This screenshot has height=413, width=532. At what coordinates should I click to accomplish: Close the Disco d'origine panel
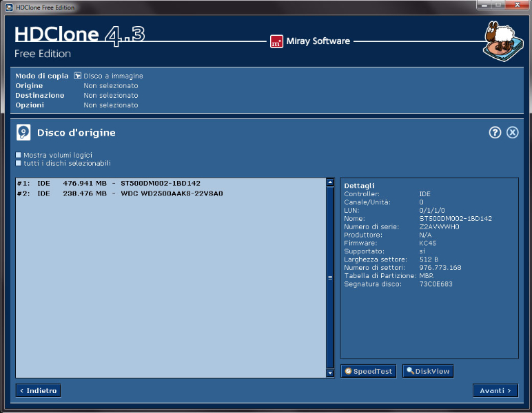pos(512,133)
